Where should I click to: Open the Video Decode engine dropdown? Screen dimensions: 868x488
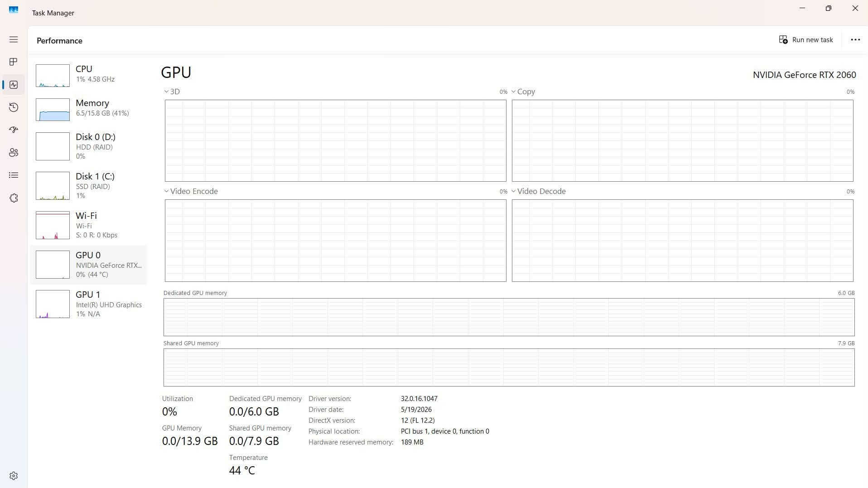pyautogui.click(x=539, y=191)
